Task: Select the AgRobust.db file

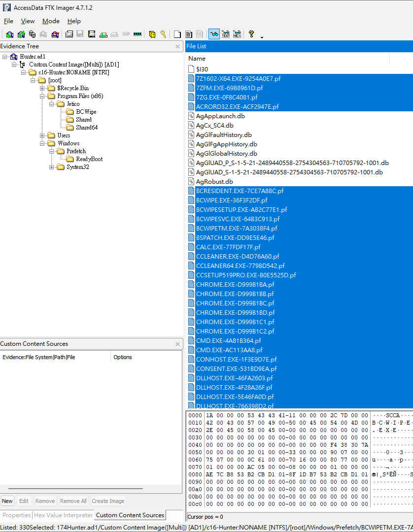Action: click(x=214, y=181)
